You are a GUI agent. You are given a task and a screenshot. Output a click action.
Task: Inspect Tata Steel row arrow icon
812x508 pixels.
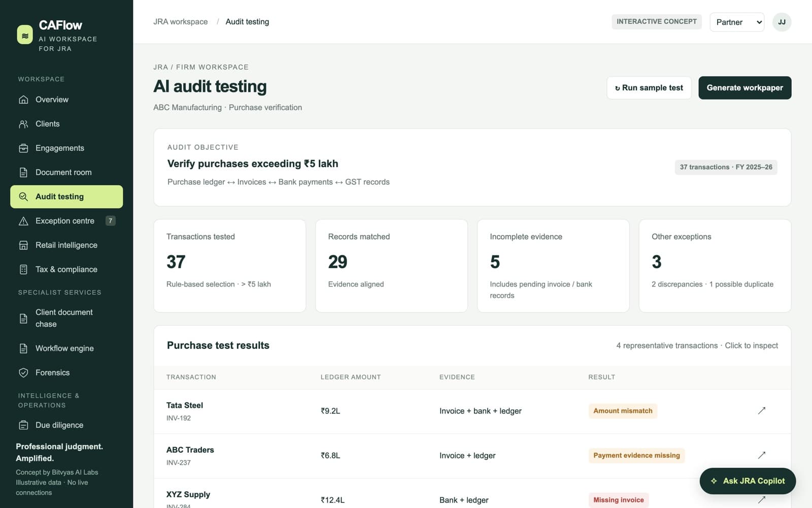tap(761, 410)
